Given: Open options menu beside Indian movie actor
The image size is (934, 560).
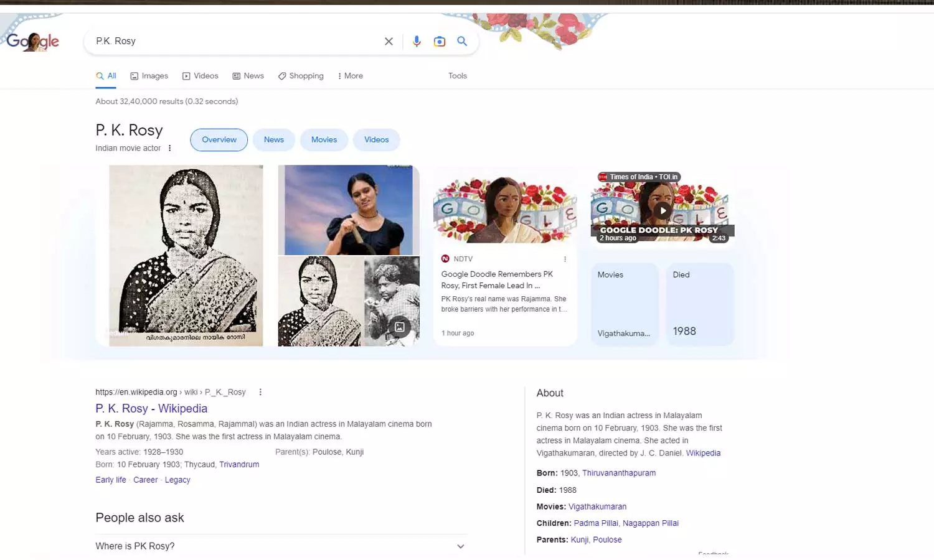Looking at the screenshot, I should 169,148.
